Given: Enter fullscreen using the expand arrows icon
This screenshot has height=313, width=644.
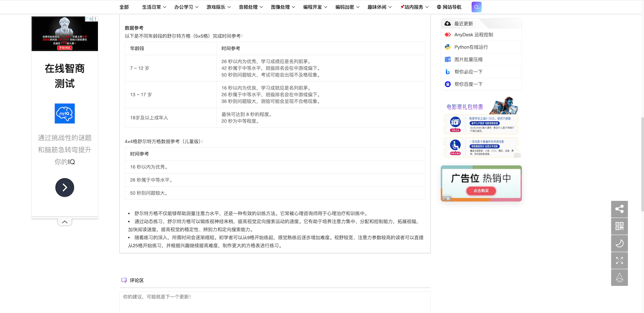Looking at the screenshot, I should tap(619, 260).
